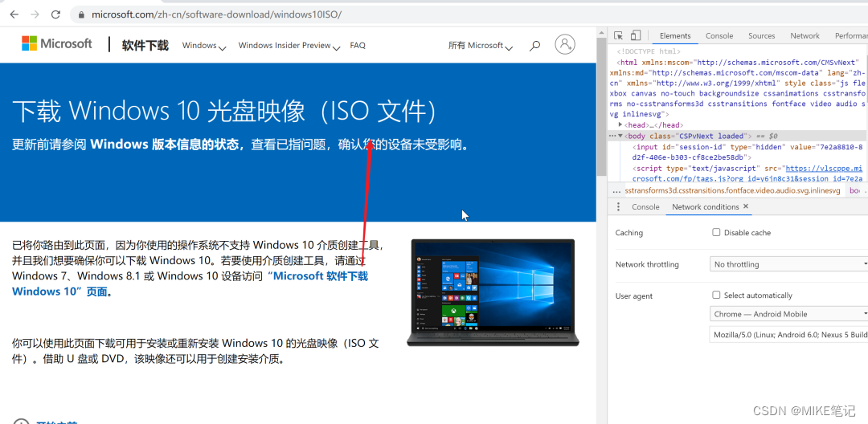Expand Windows Insider Preview menu

[x=289, y=46]
